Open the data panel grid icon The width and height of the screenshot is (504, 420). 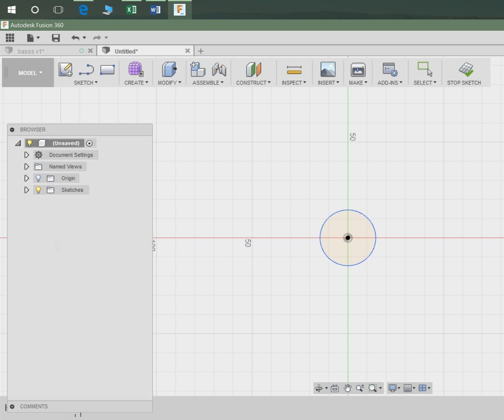pos(10,38)
